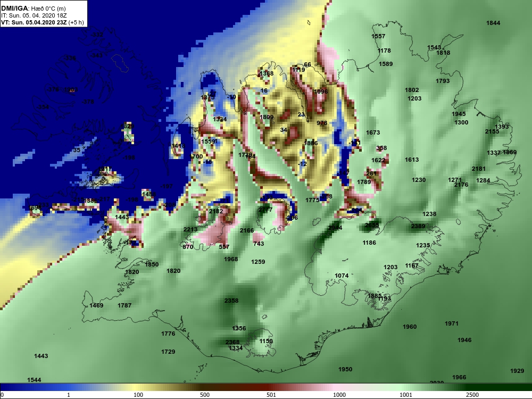This screenshot has width=532, height=399.
Task: Pick the 1543 value on the northeast peninsula
Action: (x=434, y=47)
